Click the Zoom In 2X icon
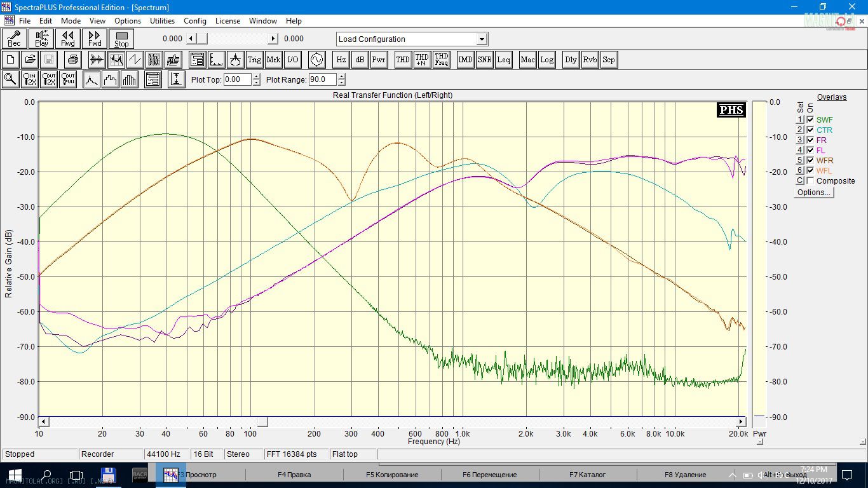Screen dimensions: 868x488 pos(29,79)
